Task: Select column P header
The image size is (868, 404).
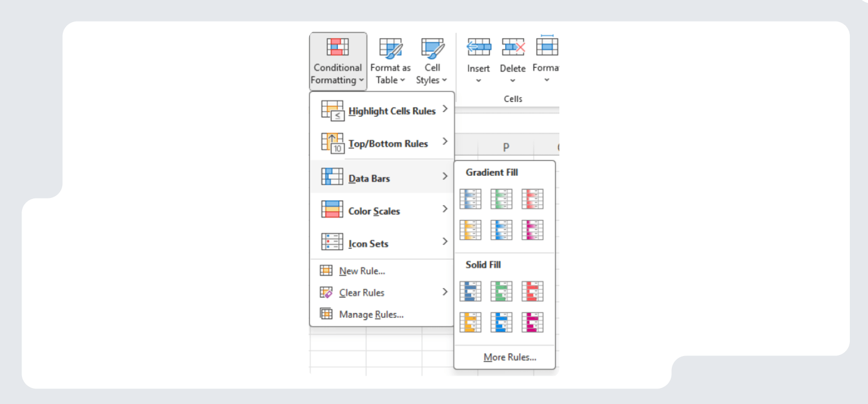Action: pos(506,147)
